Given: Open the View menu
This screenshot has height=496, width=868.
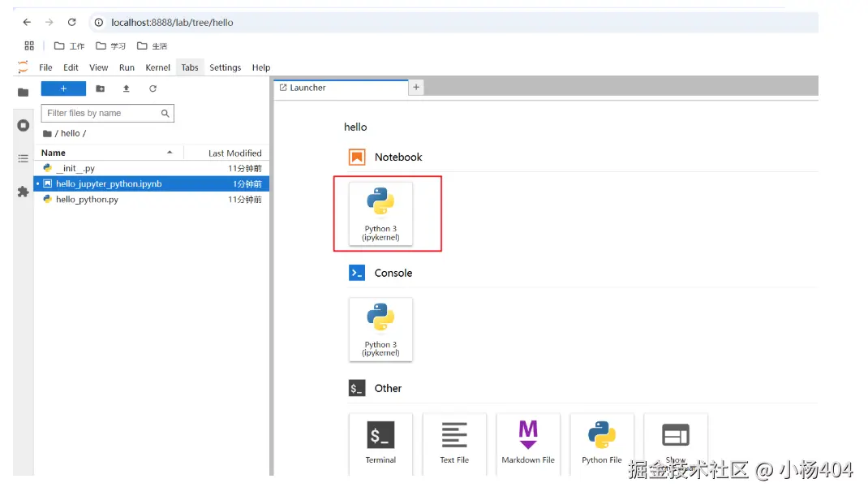Looking at the screenshot, I should [98, 67].
